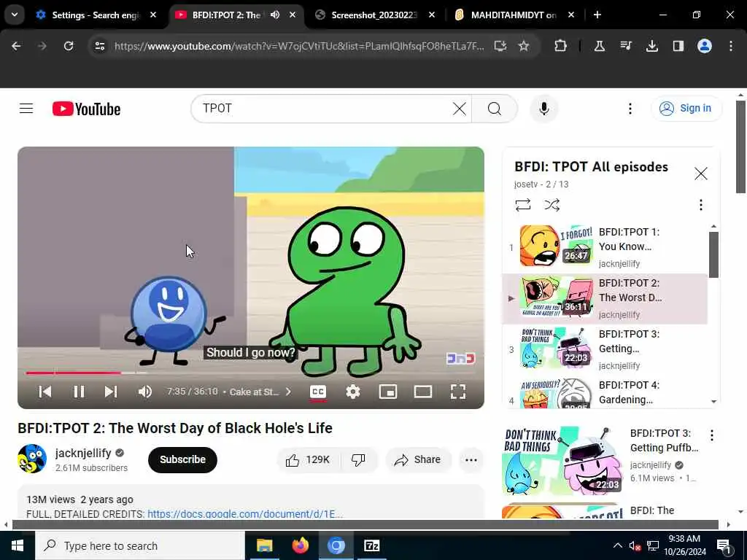Expand the Cake at St... chapter list
This screenshot has height=560, width=747.
point(260,392)
